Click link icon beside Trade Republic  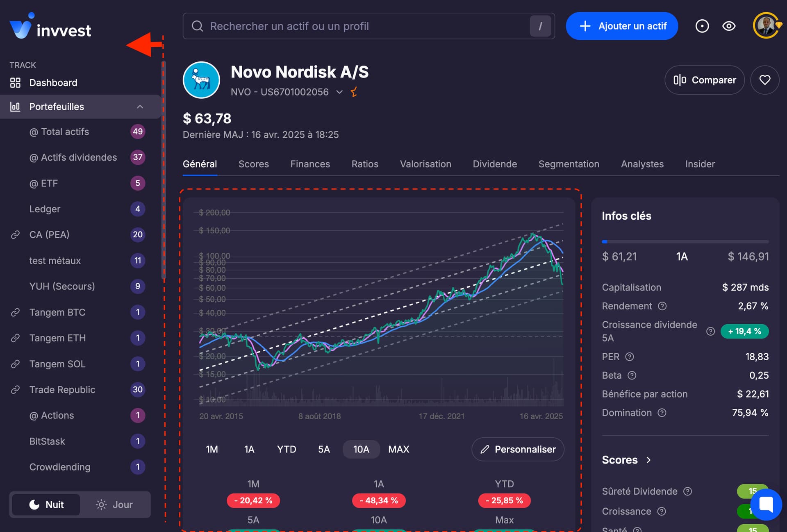coord(15,390)
